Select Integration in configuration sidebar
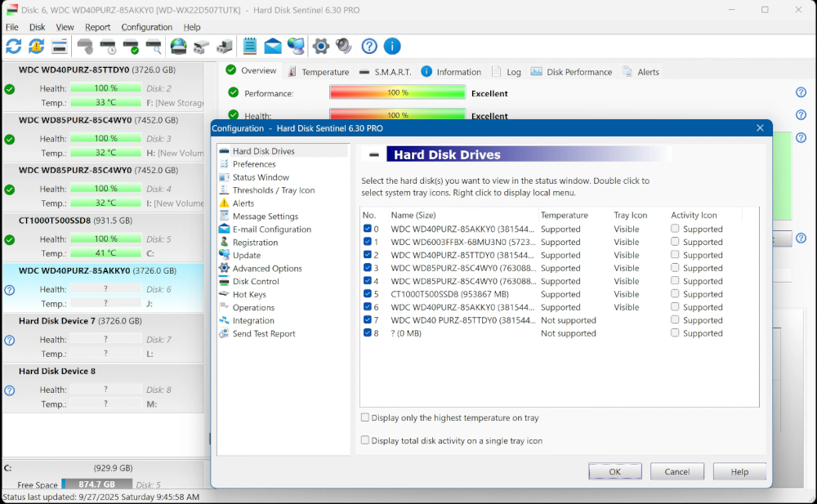Screen dimensions: 817x504 click(253, 320)
